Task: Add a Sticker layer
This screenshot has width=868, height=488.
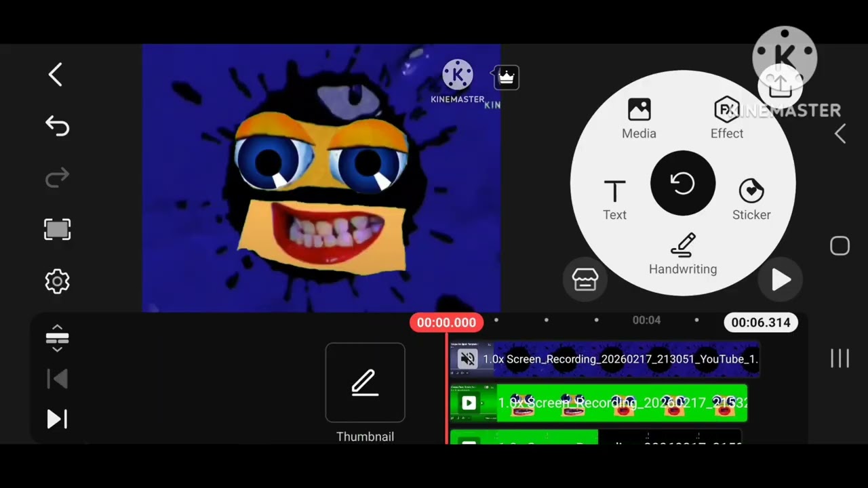Action: [751, 200]
